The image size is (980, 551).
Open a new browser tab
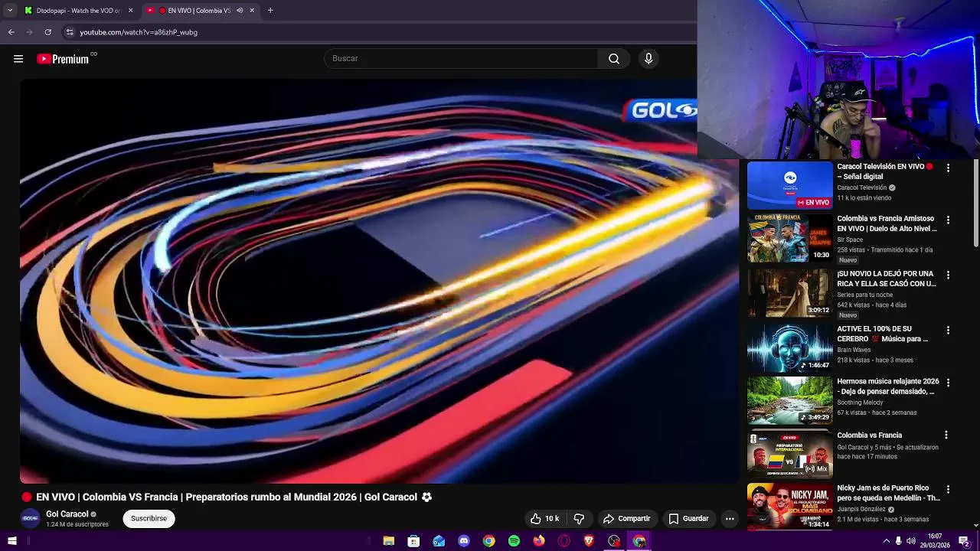point(270,11)
